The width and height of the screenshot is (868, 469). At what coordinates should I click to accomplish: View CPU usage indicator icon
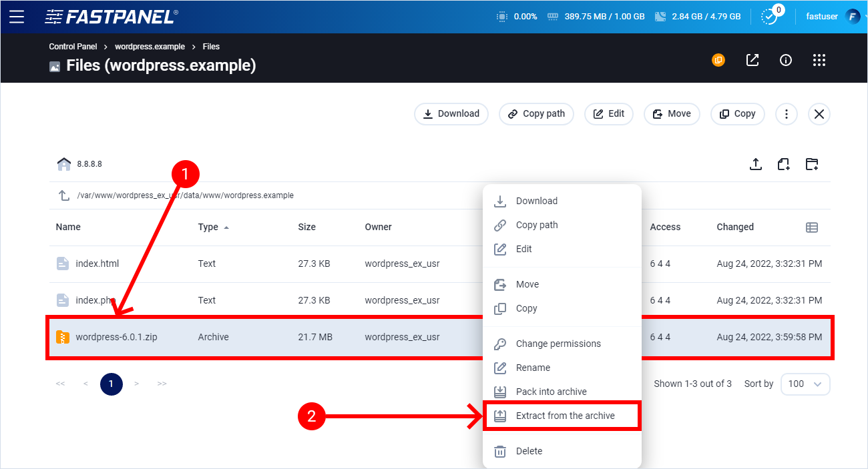coord(502,17)
